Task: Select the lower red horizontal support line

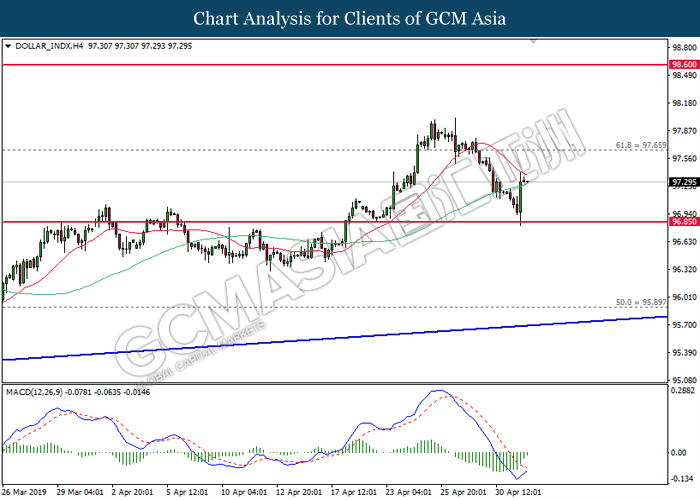Action: 335,221
